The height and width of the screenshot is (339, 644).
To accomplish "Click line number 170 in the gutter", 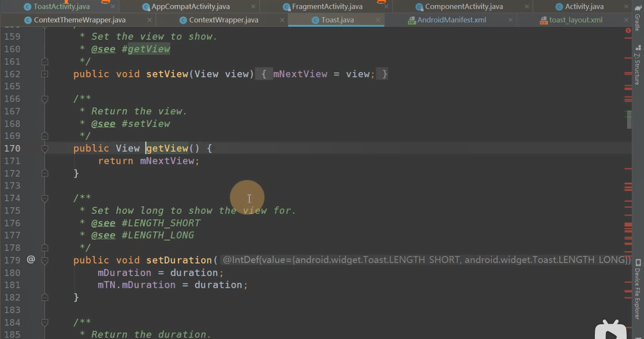I will point(12,148).
